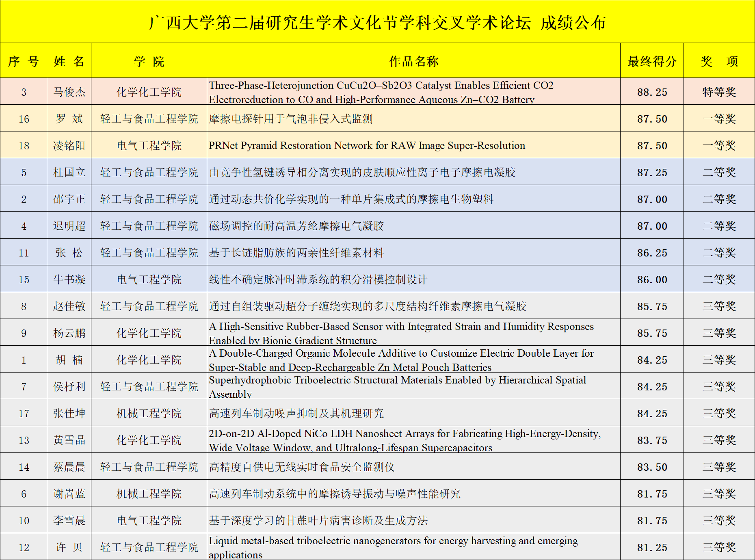The image size is (755, 560).
Task: Click the title 摩擦电探针用于气泡非侵入式监测
Action: coord(291,119)
